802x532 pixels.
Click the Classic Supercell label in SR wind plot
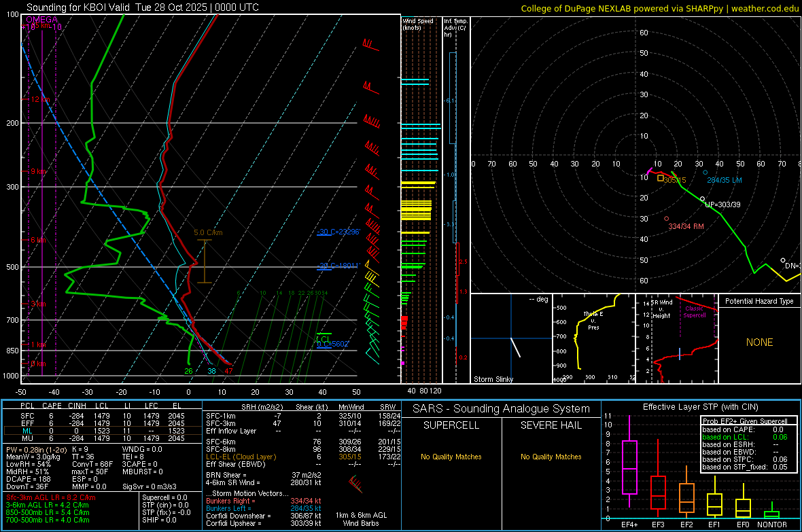694,312
